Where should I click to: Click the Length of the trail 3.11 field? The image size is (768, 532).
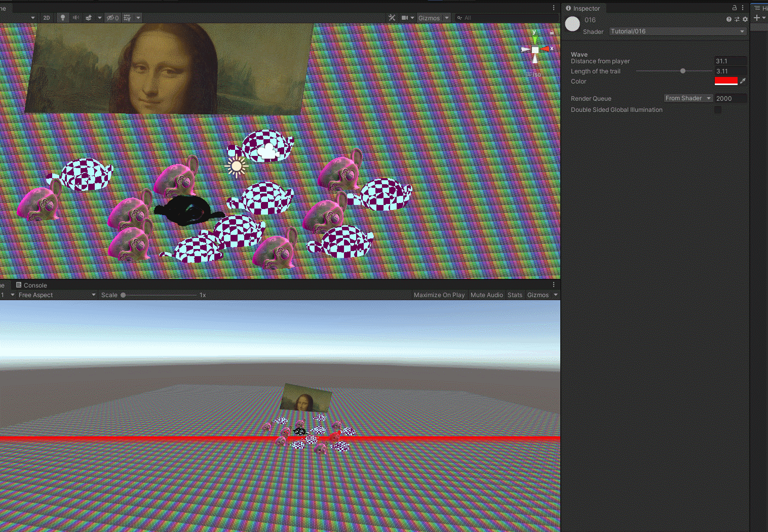pos(730,71)
